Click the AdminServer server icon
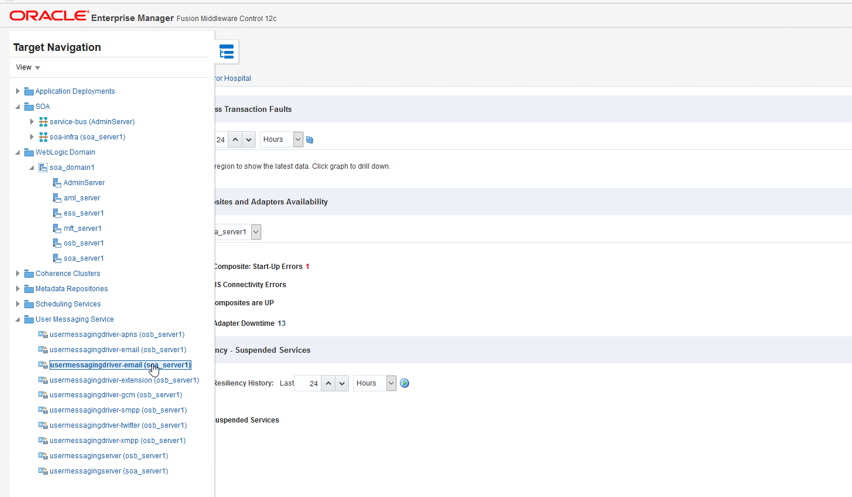 57,183
